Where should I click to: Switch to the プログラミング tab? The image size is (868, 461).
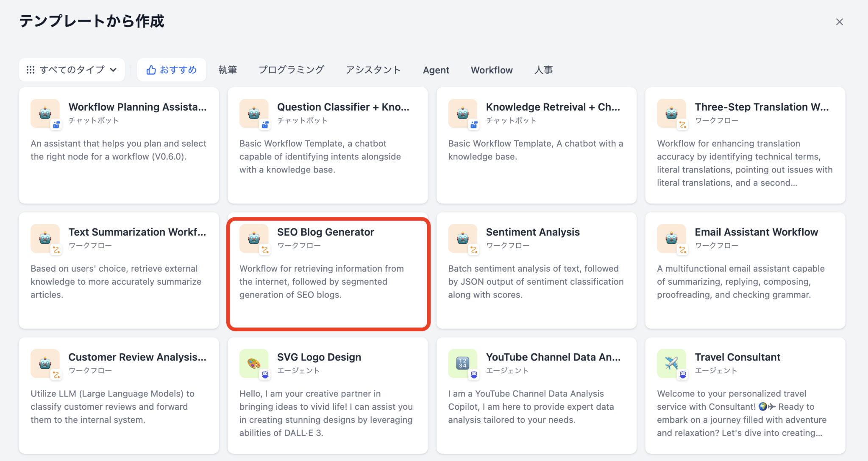[x=291, y=70]
